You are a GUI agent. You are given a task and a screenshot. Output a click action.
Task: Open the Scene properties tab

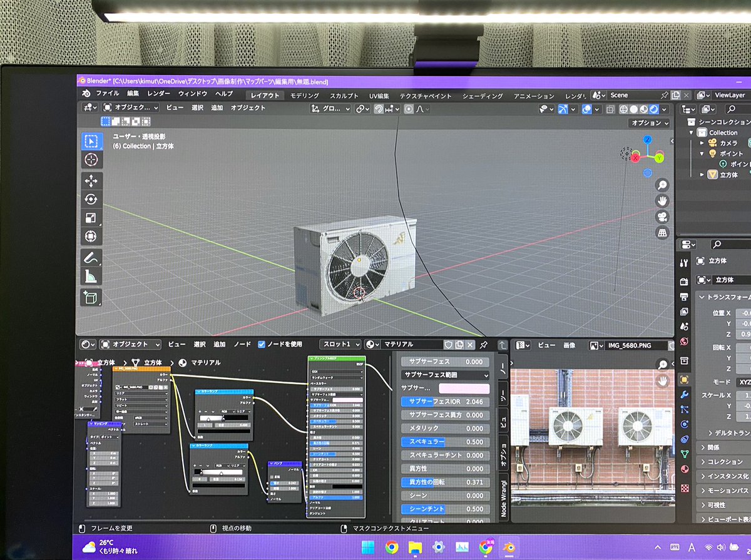(x=684, y=326)
